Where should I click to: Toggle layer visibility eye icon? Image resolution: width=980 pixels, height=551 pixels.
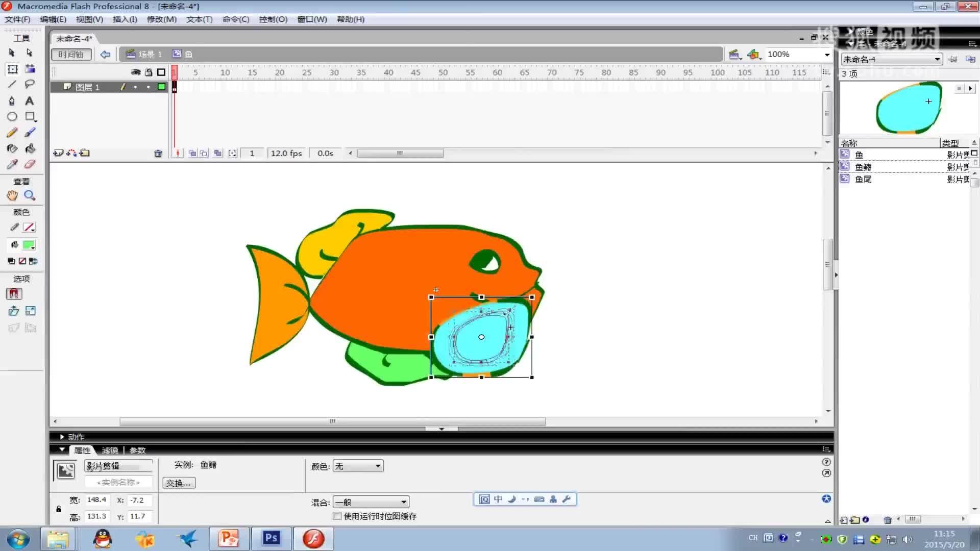pyautogui.click(x=135, y=72)
